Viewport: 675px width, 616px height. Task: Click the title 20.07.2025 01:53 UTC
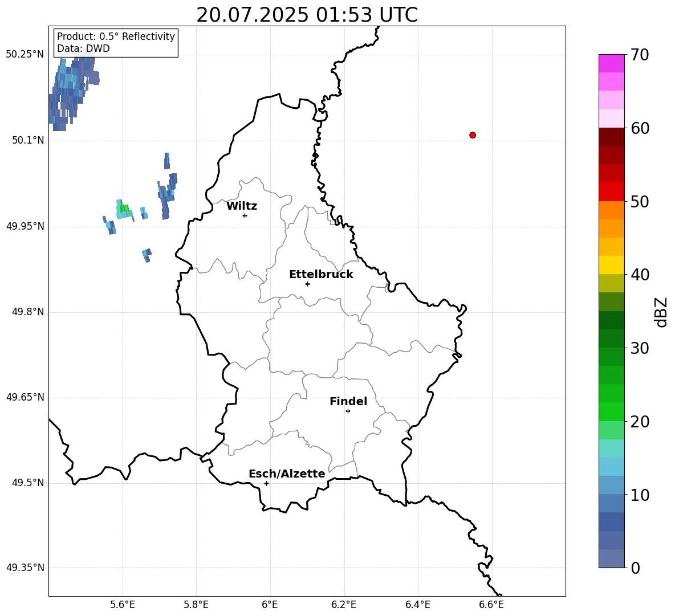tap(307, 15)
